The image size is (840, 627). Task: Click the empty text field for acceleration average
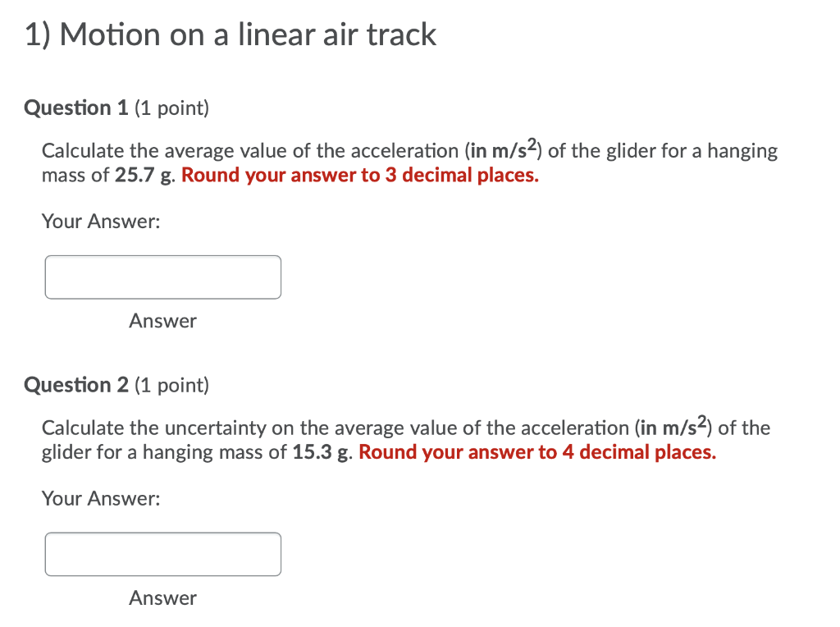tap(162, 277)
